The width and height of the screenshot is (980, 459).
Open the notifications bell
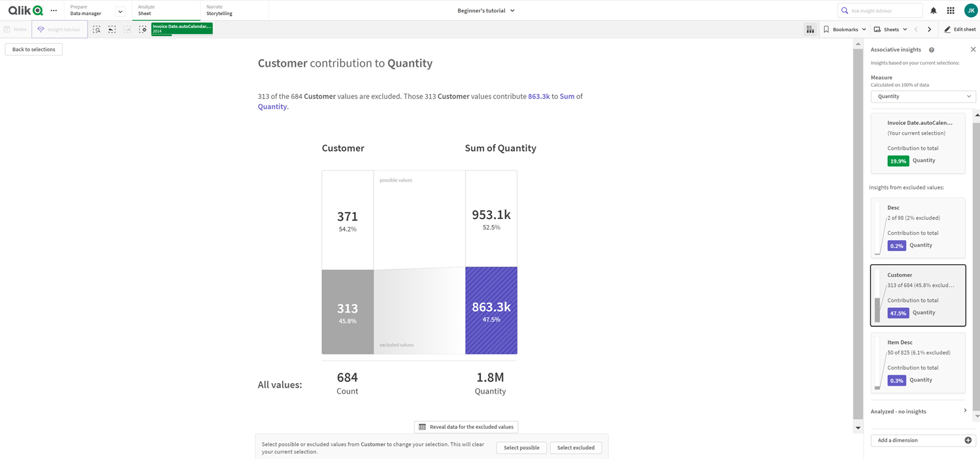(x=934, y=10)
